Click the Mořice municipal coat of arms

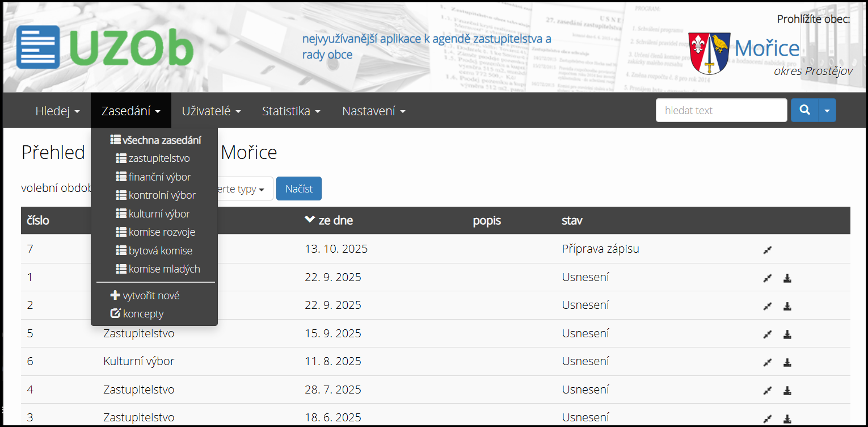pyautogui.click(x=709, y=53)
